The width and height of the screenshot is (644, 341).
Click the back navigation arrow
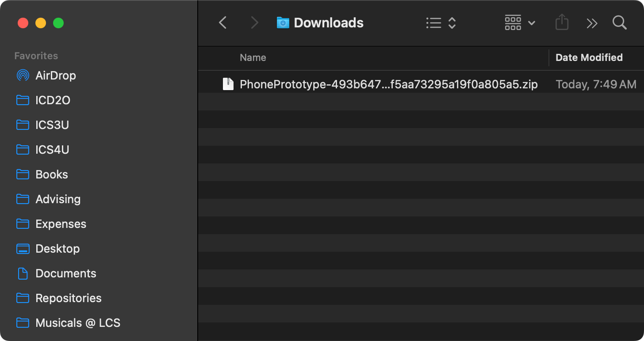tap(223, 23)
